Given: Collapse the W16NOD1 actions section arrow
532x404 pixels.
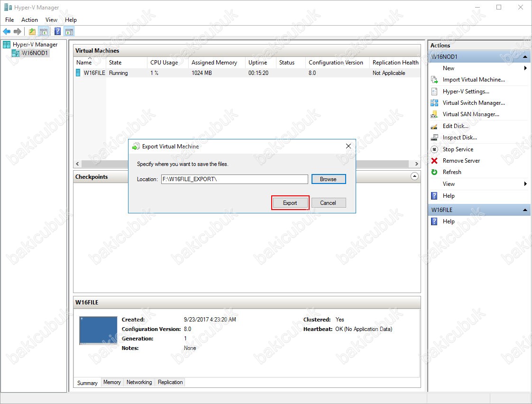Looking at the screenshot, I should tap(525, 57).
